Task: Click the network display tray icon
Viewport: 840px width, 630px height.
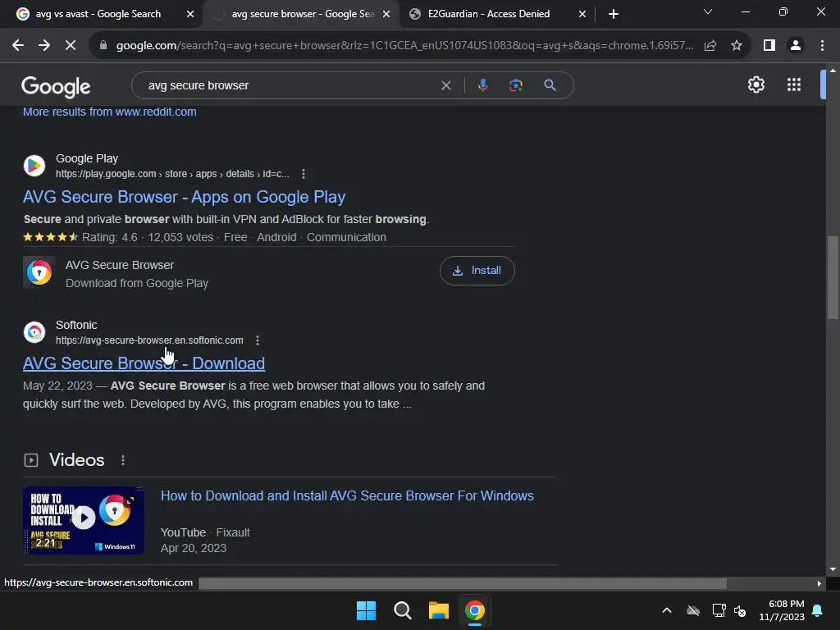Action: (x=719, y=610)
